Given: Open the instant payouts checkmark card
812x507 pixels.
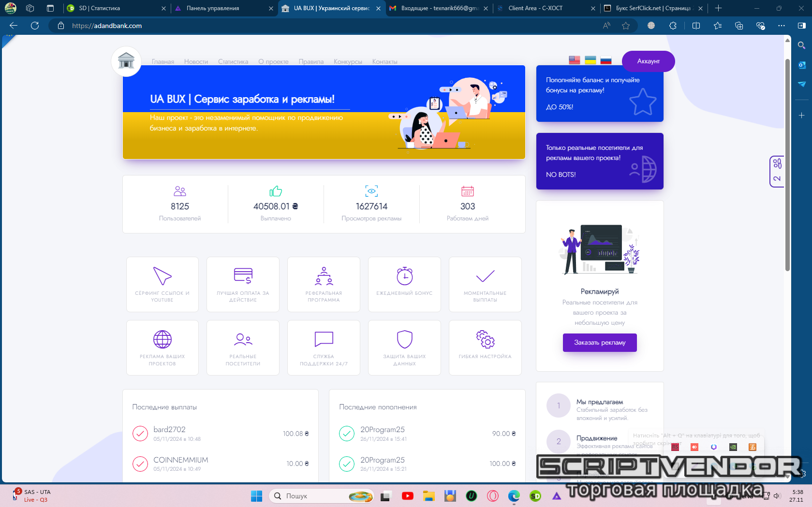Looking at the screenshot, I should (485, 284).
